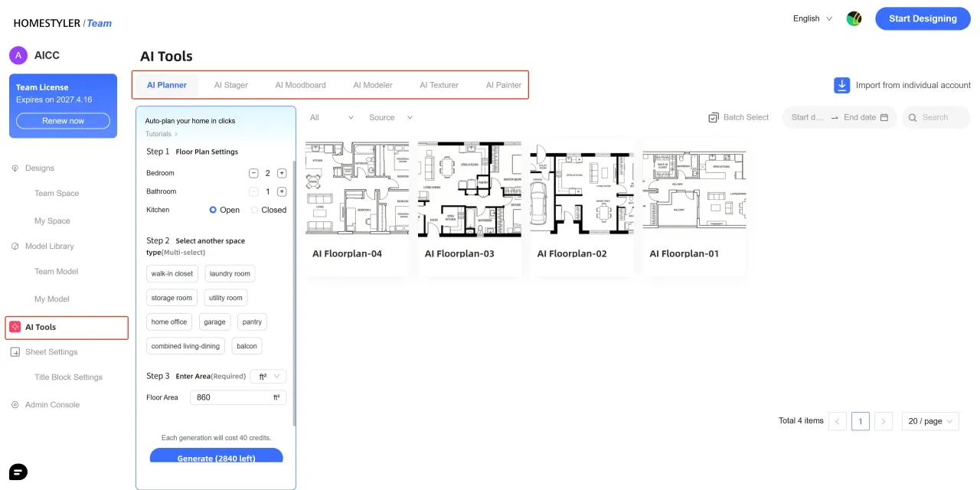Click the minus icon for Bedroom count
The width and height of the screenshot is (980, 490).
coord(253,173)
